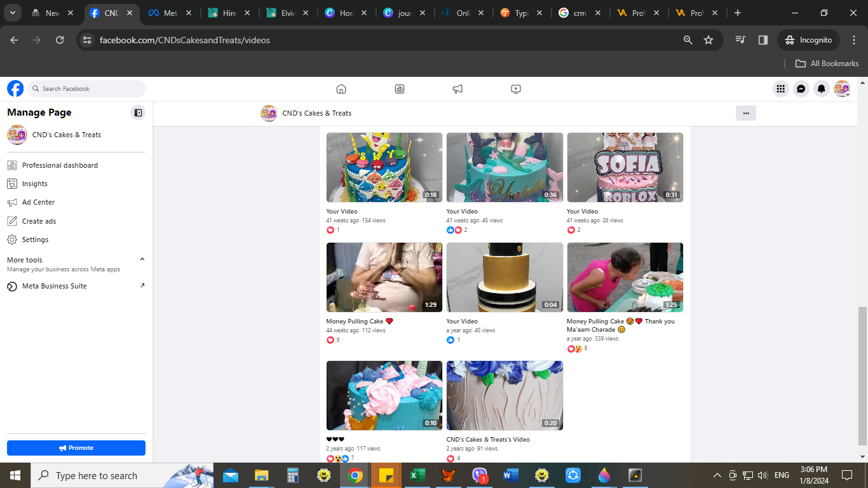Image resolution: width=868 pixels, height=488 pixels.
Task: Open Excel from the taskbar
Action: 417,475
